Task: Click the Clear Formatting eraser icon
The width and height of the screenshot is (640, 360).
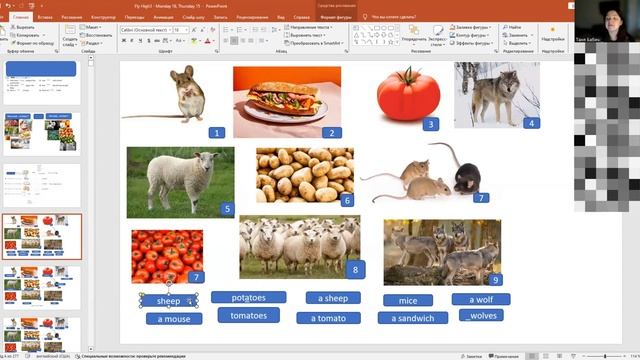Action: coord(213,30)
